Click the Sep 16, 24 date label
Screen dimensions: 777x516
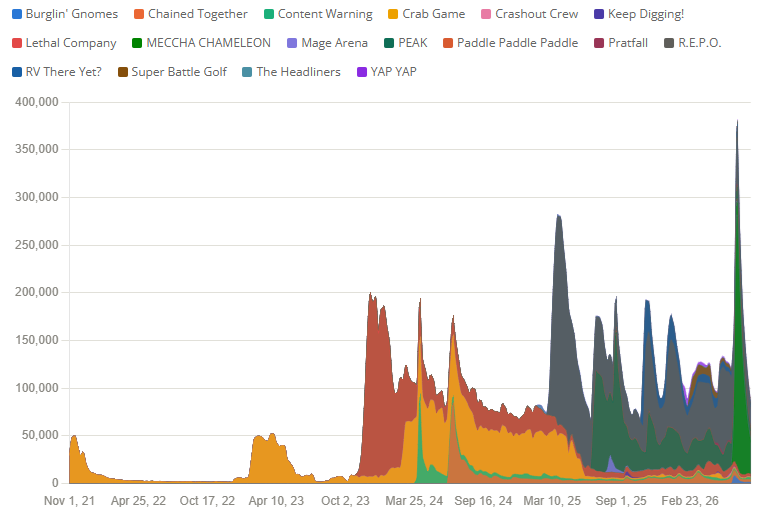(483, 501)
